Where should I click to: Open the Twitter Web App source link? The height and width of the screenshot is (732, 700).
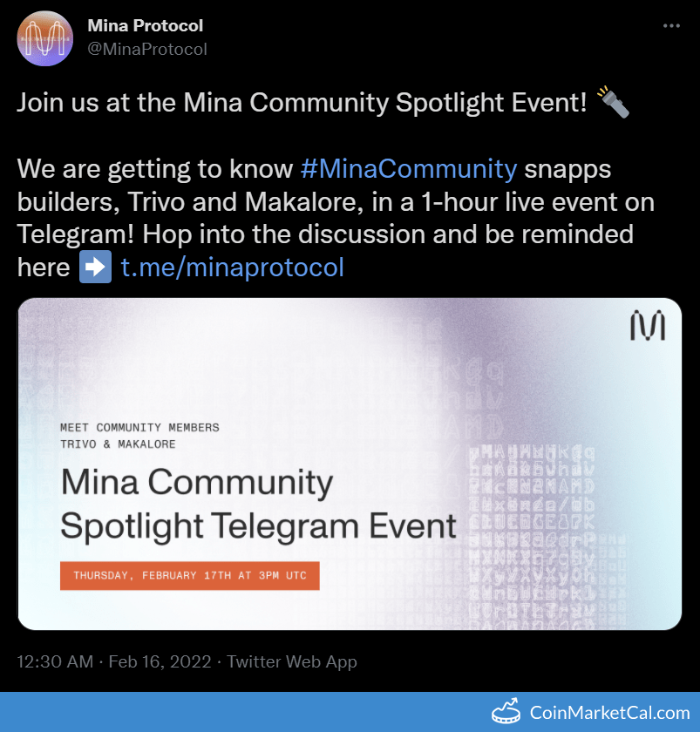point(292,661)
